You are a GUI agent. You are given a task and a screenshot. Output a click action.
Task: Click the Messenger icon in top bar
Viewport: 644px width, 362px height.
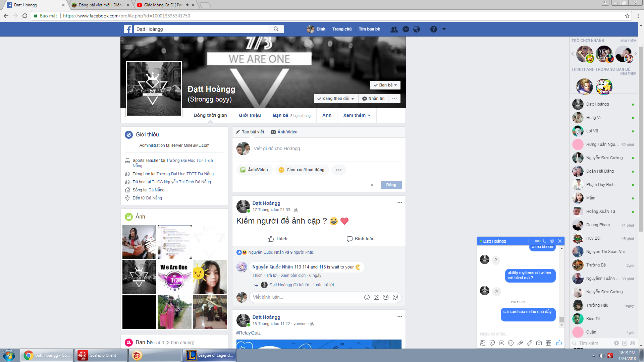[406, 29]
